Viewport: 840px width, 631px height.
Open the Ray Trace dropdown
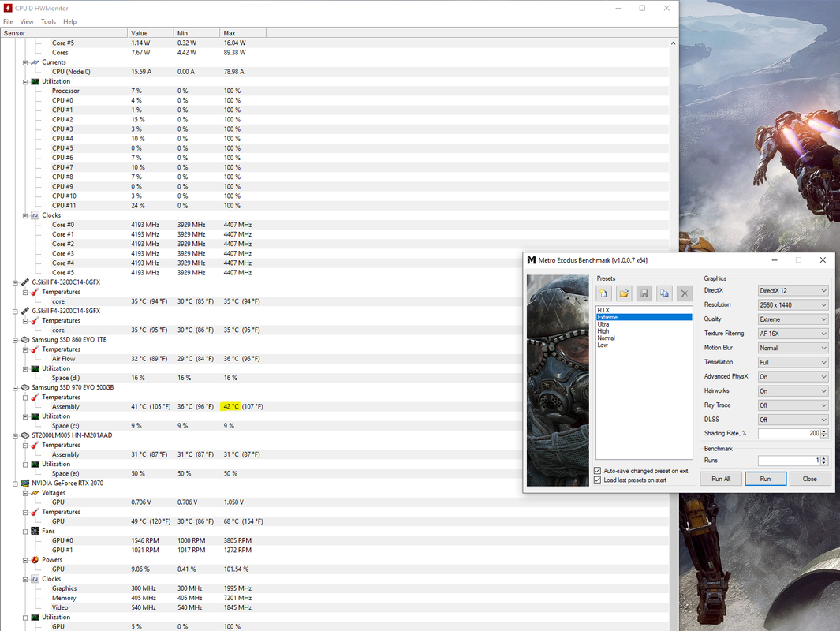point(793,405)
